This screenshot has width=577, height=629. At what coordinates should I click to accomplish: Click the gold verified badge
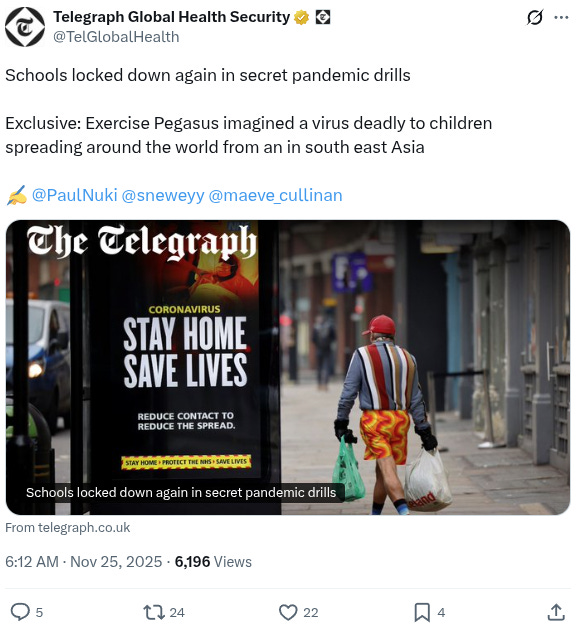click(x=301, y=17)
